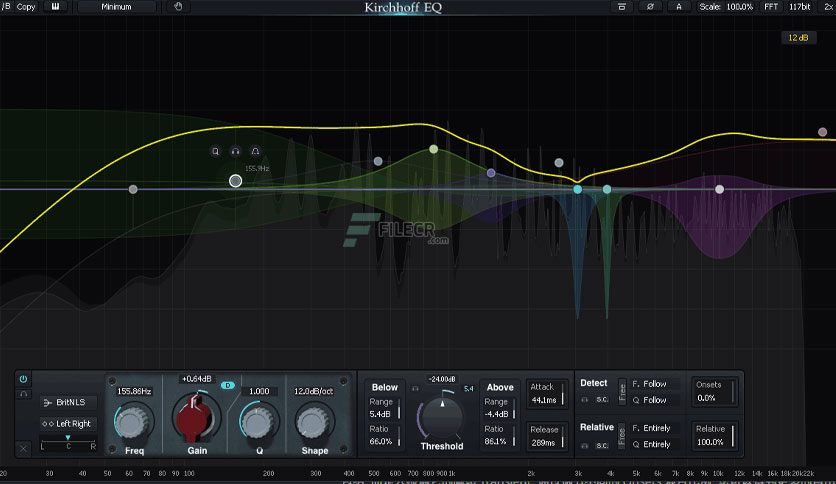Select the teal band node near 4k
The image size is (836, 484).
pyautogui.click(x=607, y=189)
